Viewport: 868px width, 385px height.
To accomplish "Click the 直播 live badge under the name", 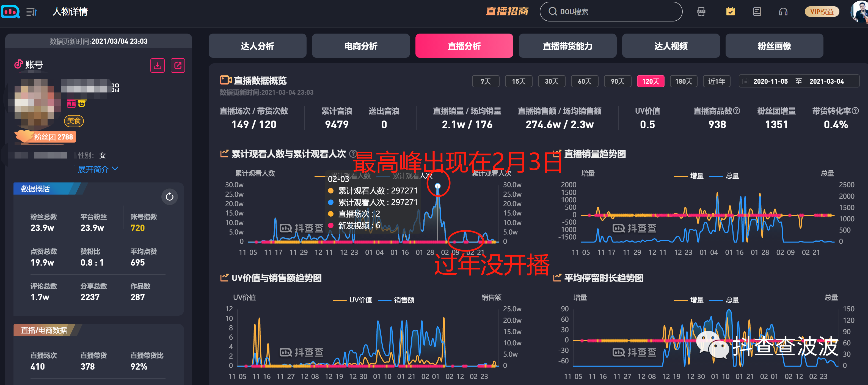I will 71,104.
